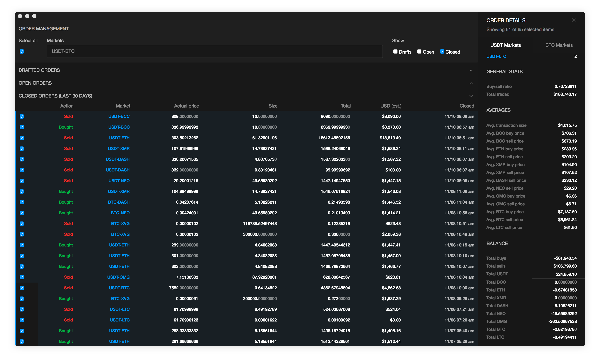Uncheck the Sold USDT-BCC 809 order row
The height and width of the screenshot is (364, 600).
pos(22,116)
